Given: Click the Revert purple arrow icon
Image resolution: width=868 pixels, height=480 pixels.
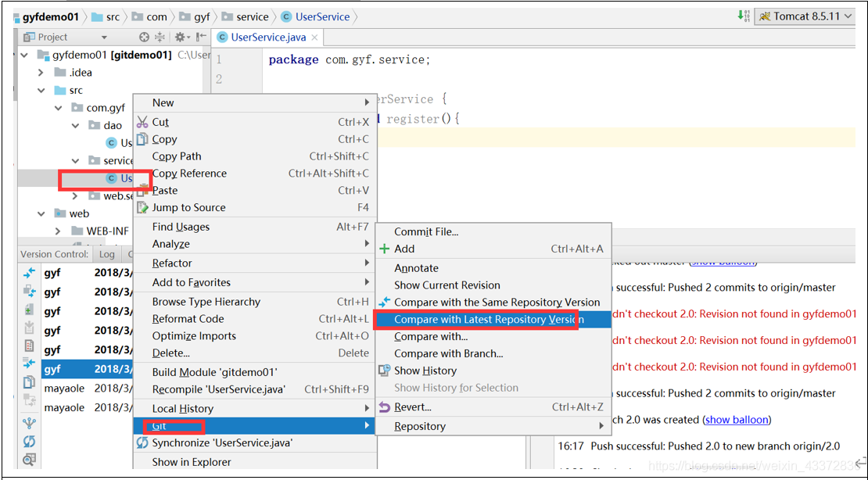Looking at the screenshot, I should click(384, 407).
